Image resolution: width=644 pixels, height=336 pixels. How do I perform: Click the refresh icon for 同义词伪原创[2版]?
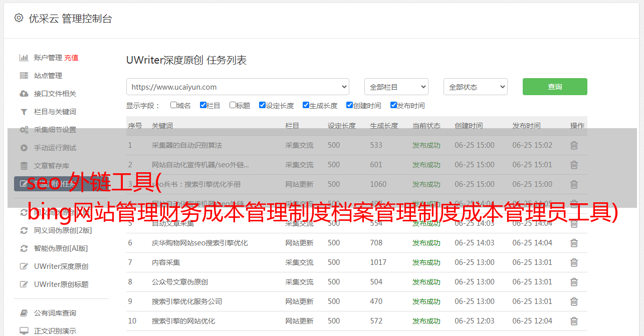[24, 230]
